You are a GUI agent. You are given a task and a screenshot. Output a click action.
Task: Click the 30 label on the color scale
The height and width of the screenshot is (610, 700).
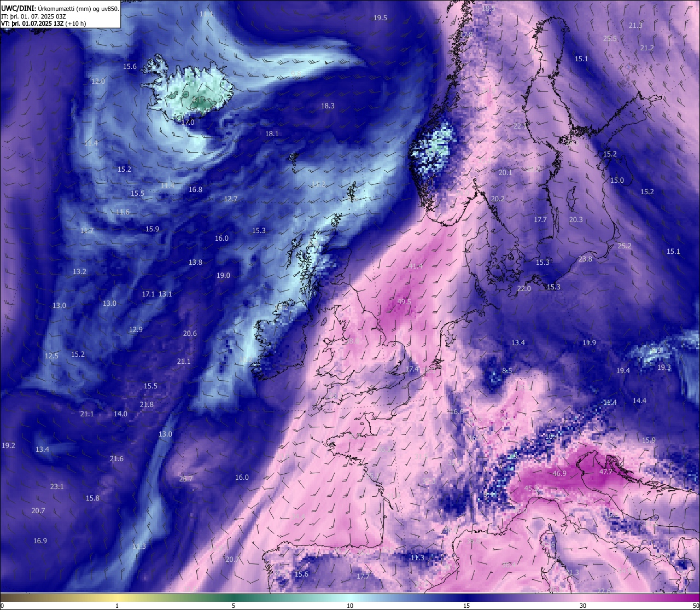(583, 606)
